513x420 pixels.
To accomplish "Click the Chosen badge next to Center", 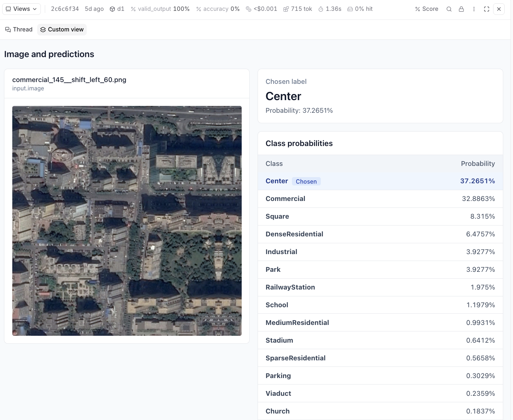I will point(306,181).
